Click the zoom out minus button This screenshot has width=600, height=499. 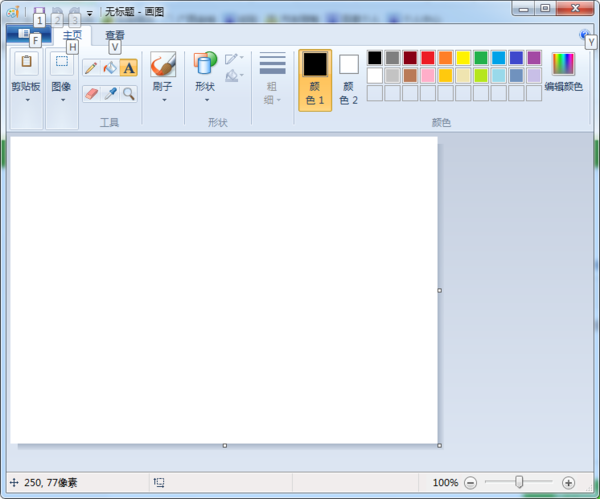pos(470,483)
